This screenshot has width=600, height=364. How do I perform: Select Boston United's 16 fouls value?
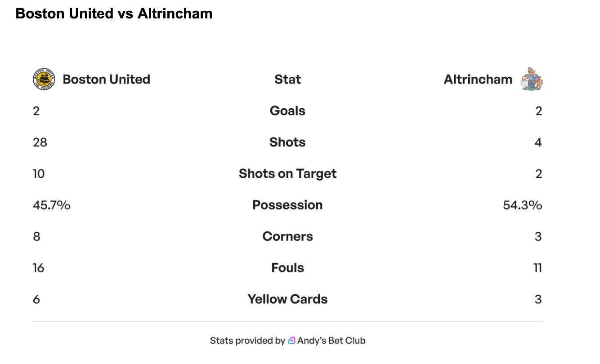point(39,268)
